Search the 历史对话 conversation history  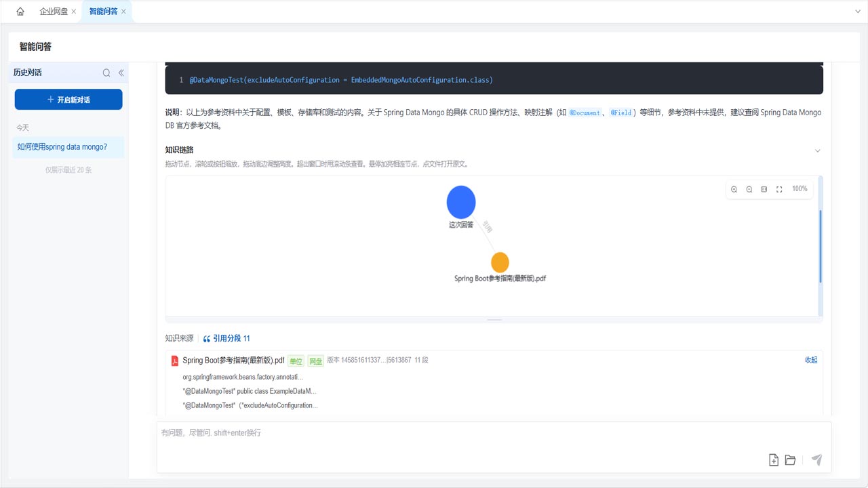pos(106,73)
